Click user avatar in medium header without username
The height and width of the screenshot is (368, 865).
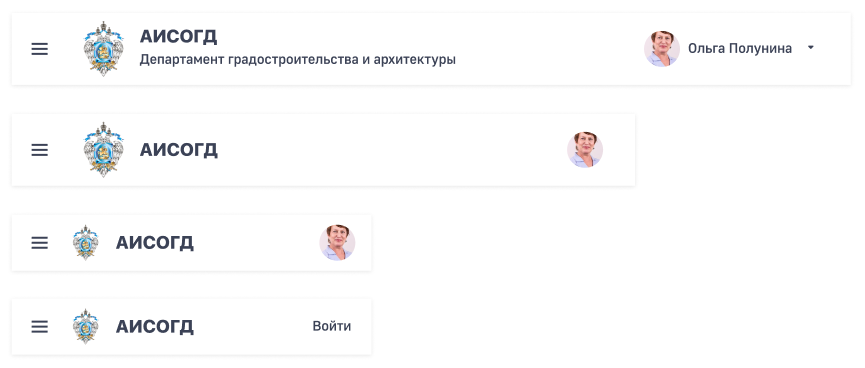[x=585, y=150]
